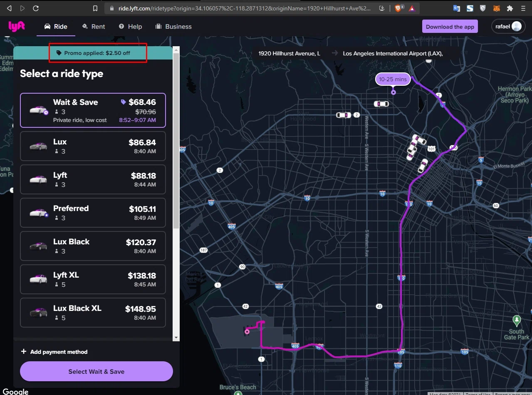This screenshot has width=532, height=395.
Task: Click the Lyft logo
Action: (x=17, y=26)
